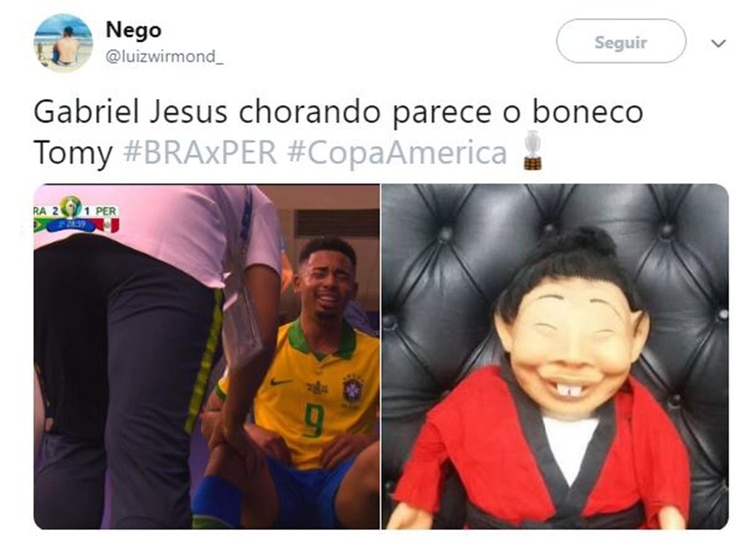This screenshot has height=540, width=750.
Task: Click the Copa America logo in scoreboard
Action: 71,207
